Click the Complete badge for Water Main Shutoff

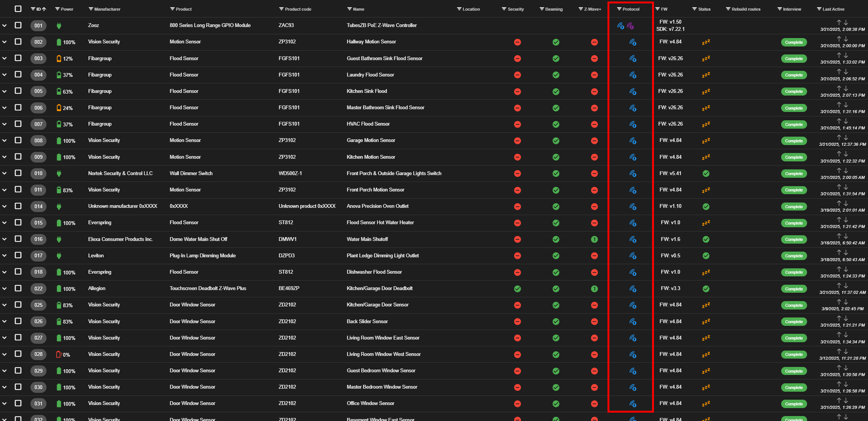pyautogui.click(x=794, y=239)
